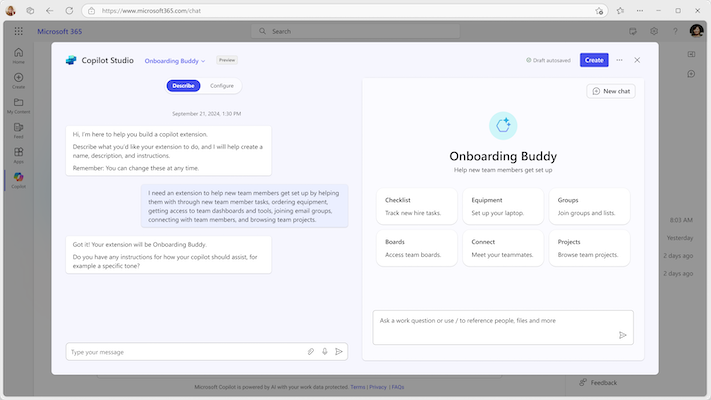
Task: Send the work question in preview chat
Action: (x=623, y=335)
